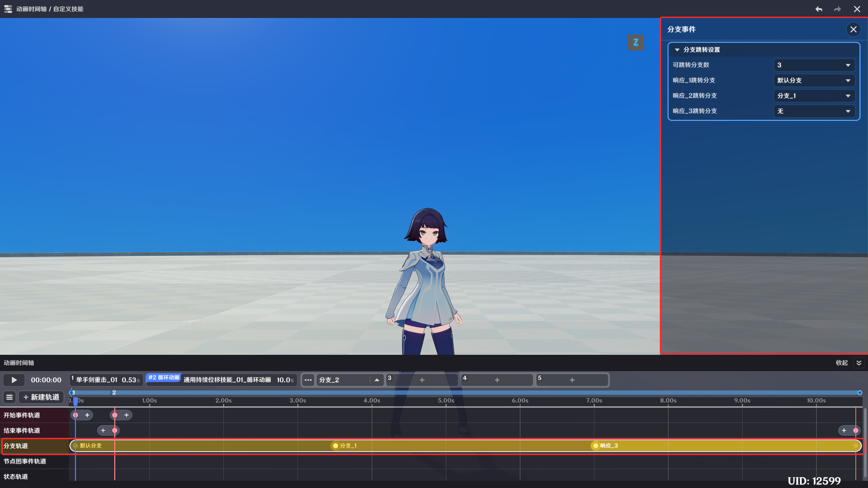Click the undo arrow icon
The height and width of the screenshot is (488, 868).
pos(819,9)
